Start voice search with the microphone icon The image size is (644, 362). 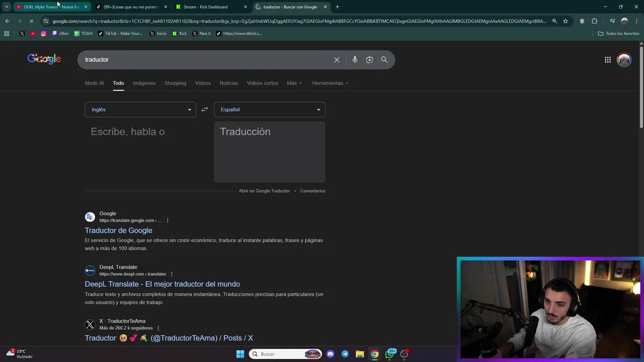pos(355,60)
